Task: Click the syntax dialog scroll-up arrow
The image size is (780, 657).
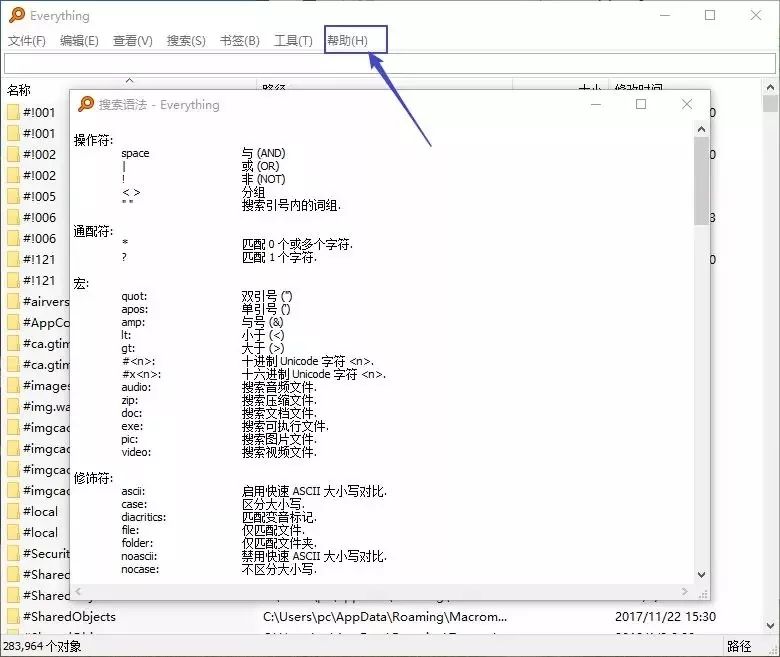Action: (x=701, y=129)
